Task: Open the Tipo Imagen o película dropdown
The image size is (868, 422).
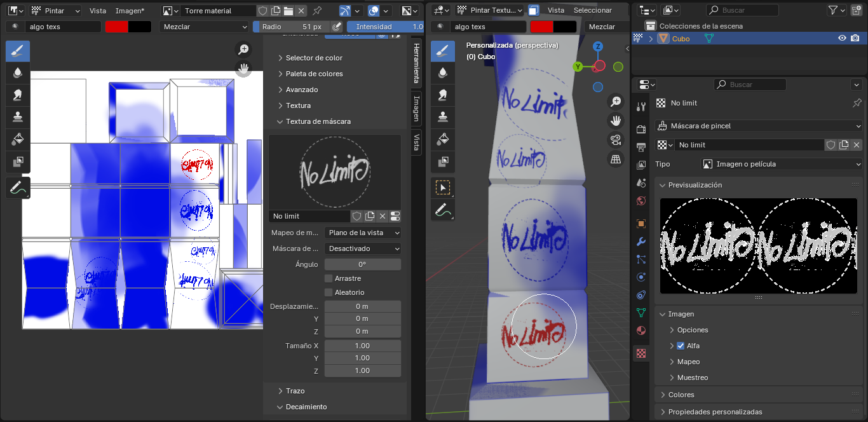Action: (781, 164)
